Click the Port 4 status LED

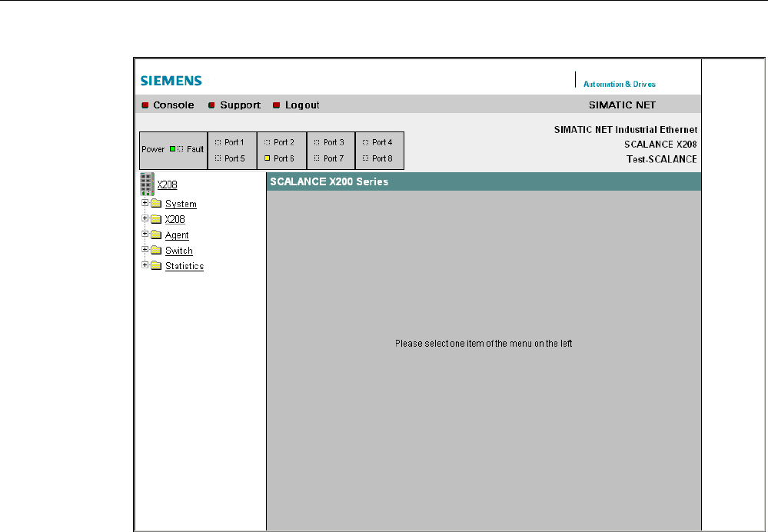(x=365, y=142)
